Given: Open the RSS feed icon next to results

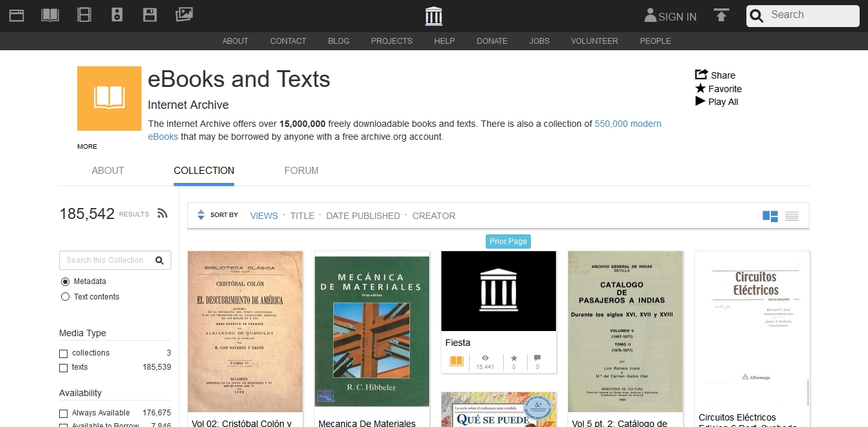Looking at the screenshot, I should pyautogui.click(x=163, y=213).
